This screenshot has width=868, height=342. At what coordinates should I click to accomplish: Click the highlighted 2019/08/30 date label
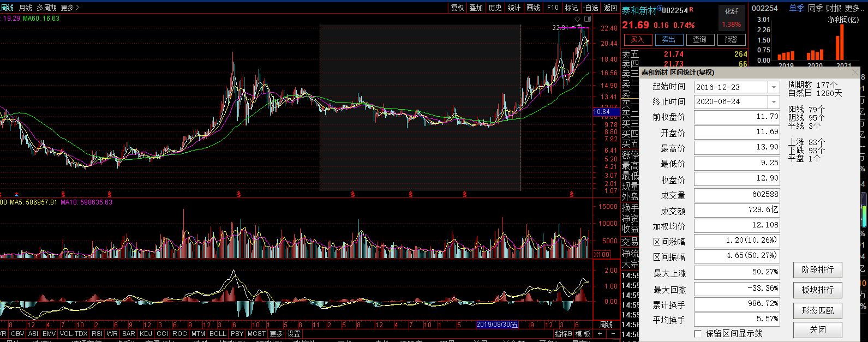coord(496,325)
